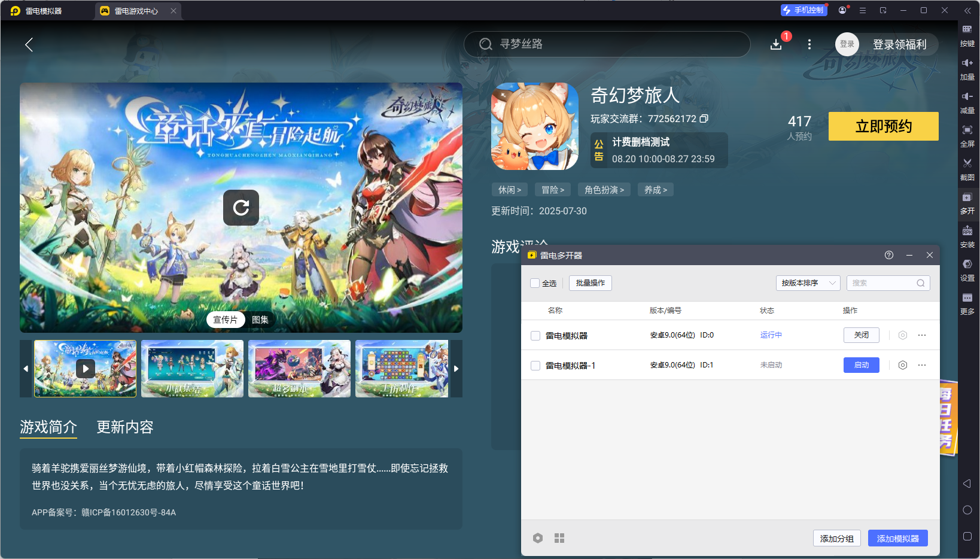Click the 奇幻梦旅人 game icon

point(535,126)
